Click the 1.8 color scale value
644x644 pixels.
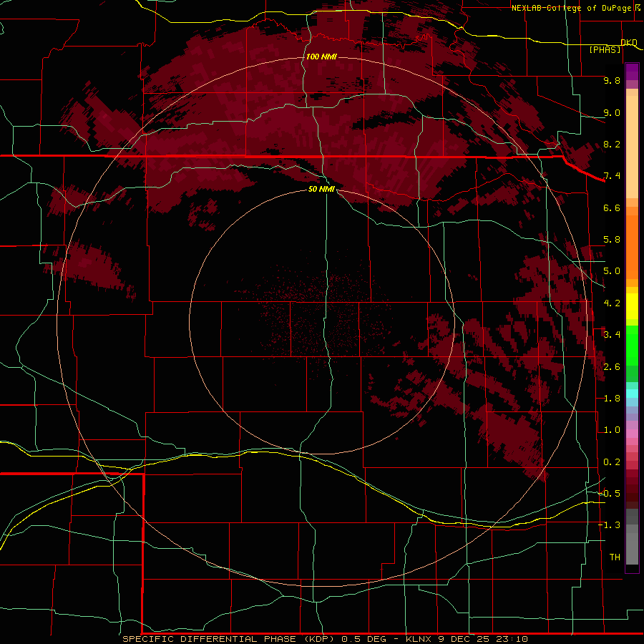pyautogui.click(x=612, y=399)
